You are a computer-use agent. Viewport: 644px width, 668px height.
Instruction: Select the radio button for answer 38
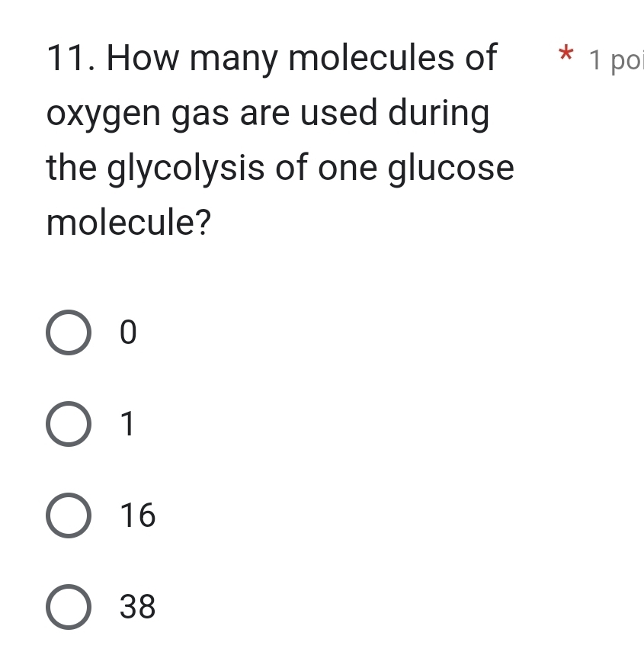(69, 608)
